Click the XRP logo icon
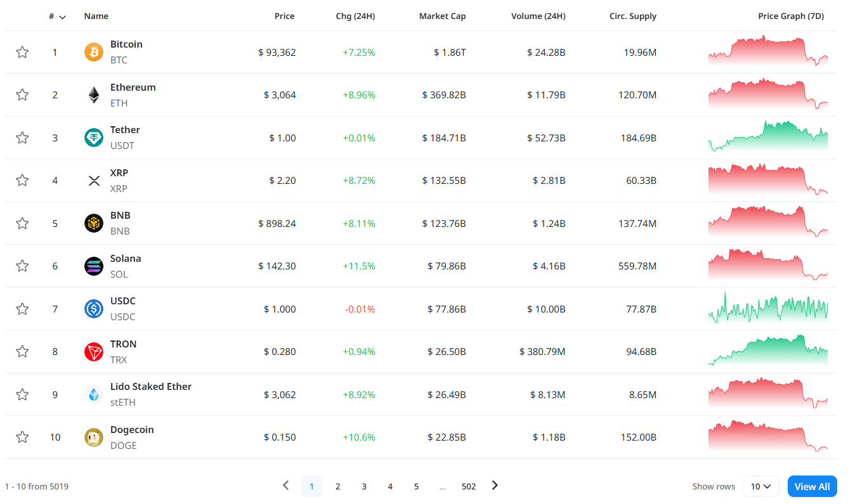Screen dimensions: 848x504 pyautogui.click(x=94, y=181)
